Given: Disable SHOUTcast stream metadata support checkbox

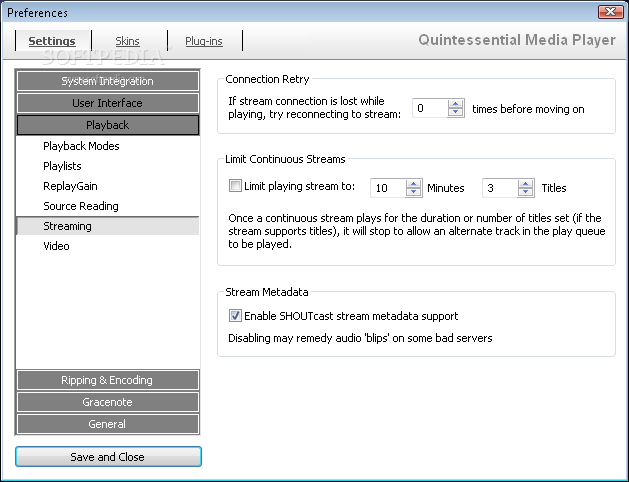Looking at the screenshot, I should click(x=235, y=316).
